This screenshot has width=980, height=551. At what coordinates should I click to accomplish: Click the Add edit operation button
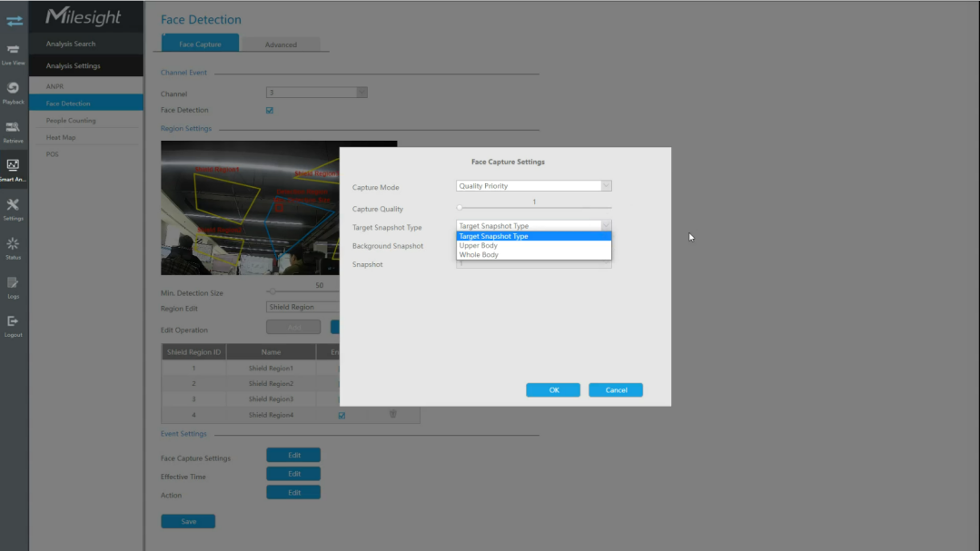tap(293, 327)
